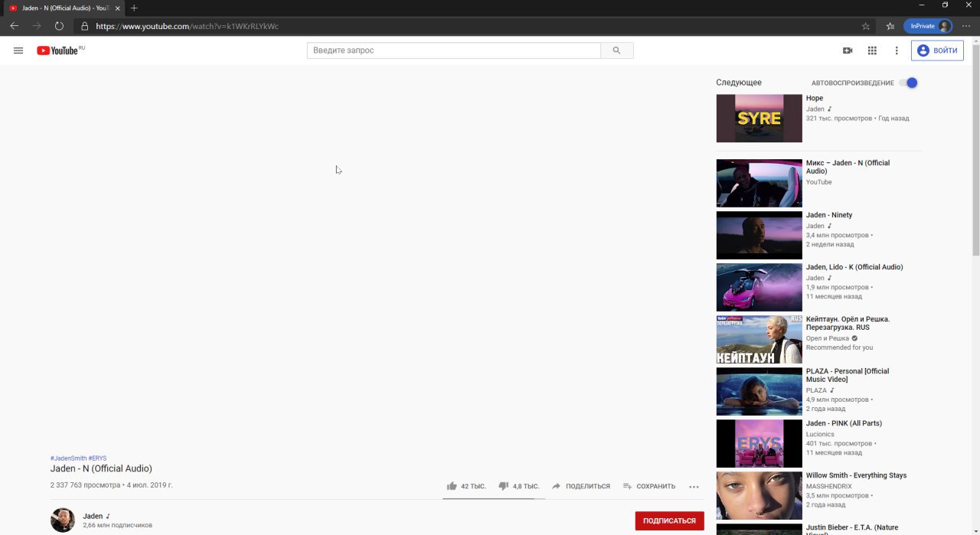Image resolution: width=980 pixels, height=535 pixels.
Task: Go back in the browser
Action: coord(14,26)
